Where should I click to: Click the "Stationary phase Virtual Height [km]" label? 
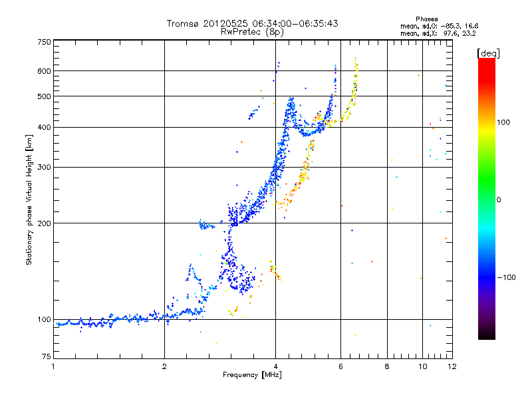click(x=29, y=199)
